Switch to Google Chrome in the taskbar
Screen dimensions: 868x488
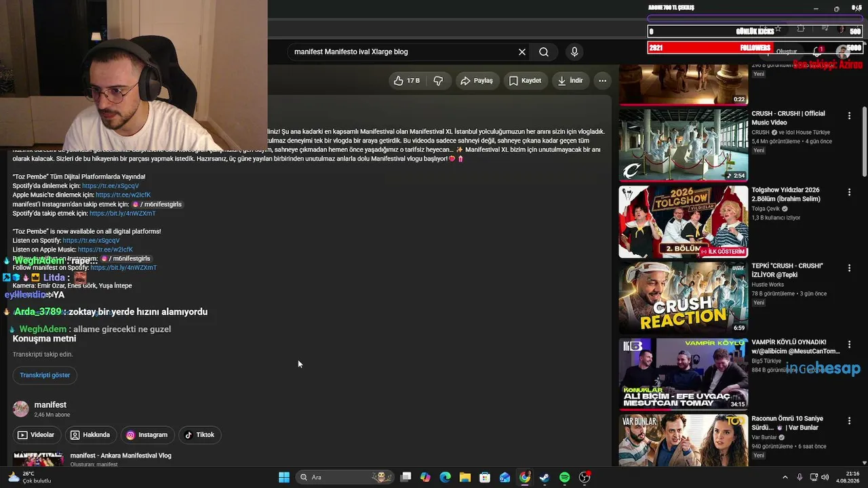525,477
